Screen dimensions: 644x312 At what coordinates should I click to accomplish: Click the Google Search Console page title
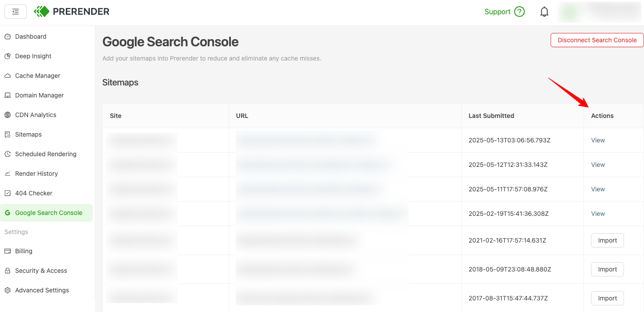pos(170,42)
